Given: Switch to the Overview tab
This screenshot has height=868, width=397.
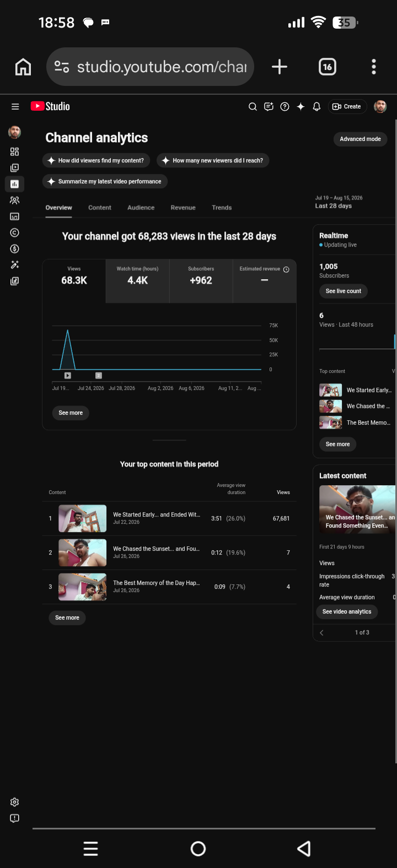Looking at the screenshot, I should click(x=59, y=208).
